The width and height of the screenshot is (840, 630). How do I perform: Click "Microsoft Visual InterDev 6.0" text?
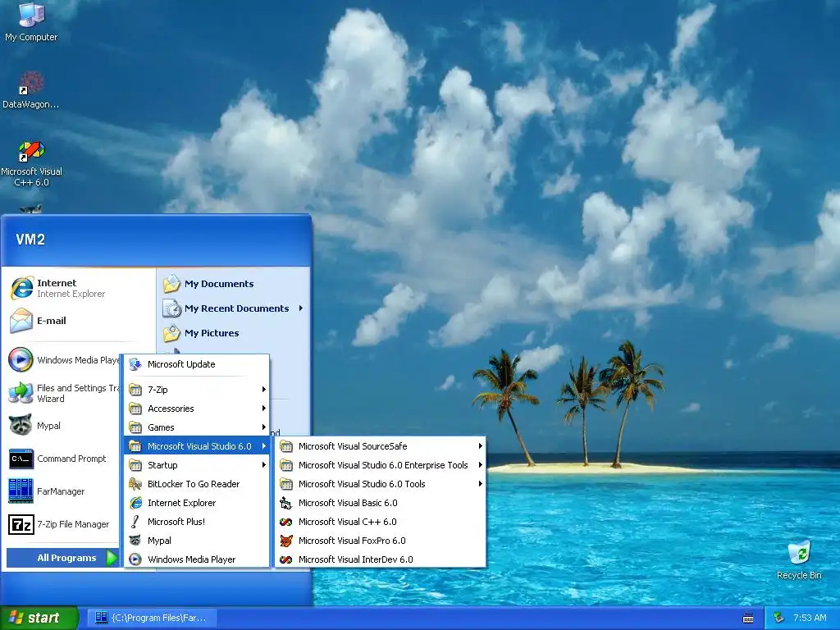(356, 559)
